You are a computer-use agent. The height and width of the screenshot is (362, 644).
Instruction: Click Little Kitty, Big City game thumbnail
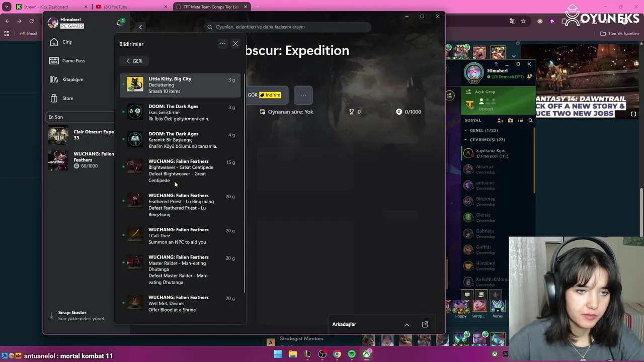135,84
